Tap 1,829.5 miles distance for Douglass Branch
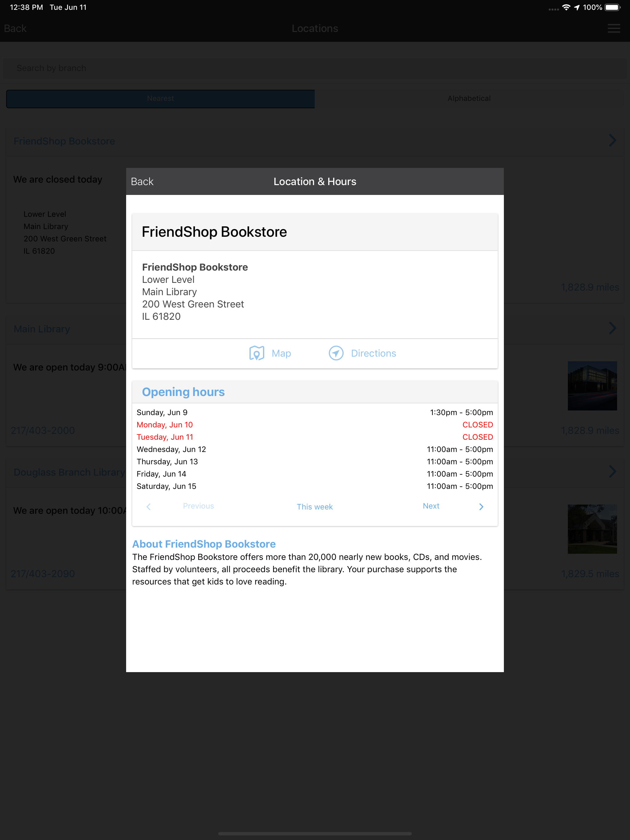 coord(590,574)
